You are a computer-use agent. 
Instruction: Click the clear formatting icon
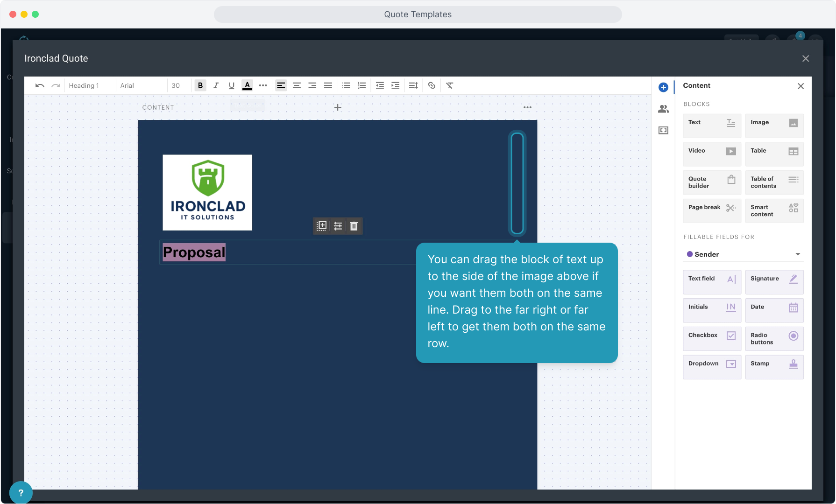449,85
